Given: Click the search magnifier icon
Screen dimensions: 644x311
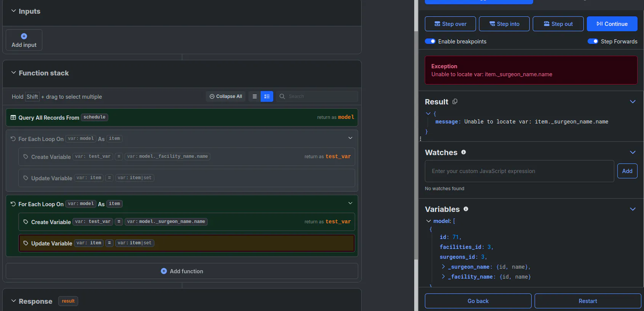Looking at the screenshot, I should pos(282,96).
